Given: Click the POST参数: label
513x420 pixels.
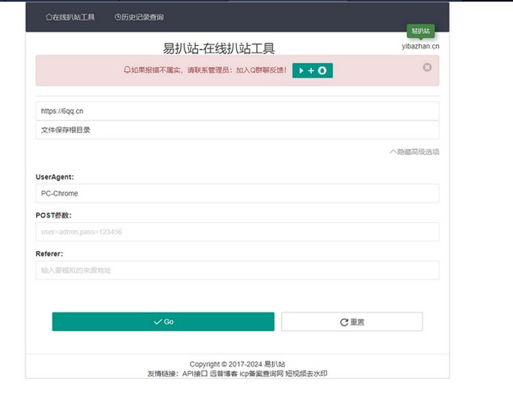Looking at the screenshot, I should click(x=53, y=215).
